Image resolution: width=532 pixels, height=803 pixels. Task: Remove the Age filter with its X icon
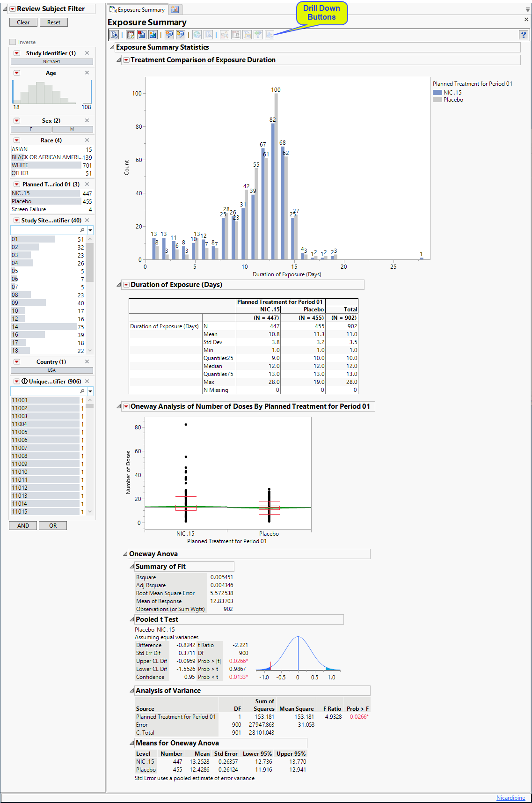coord(87,73)
